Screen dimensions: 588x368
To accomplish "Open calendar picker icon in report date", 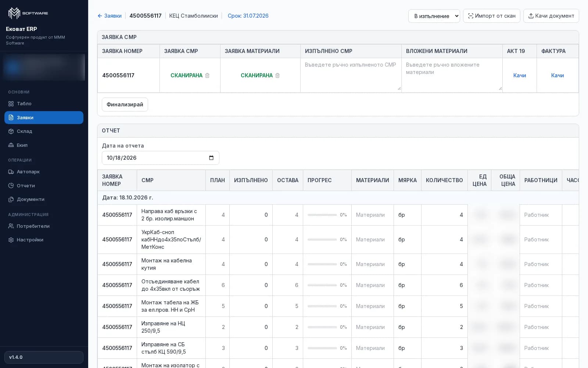I will click(211, 158).
